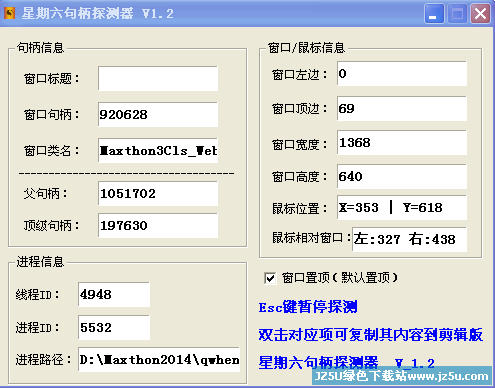Click the 进程路径 field with D:\Maxthon2014

(159, 359)
